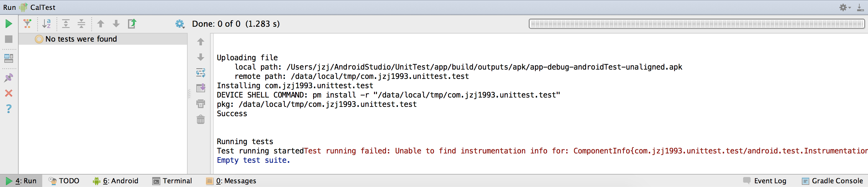868x187 pixels.
Task: Click the scroll to end console icon
Action: pos(200,88)
